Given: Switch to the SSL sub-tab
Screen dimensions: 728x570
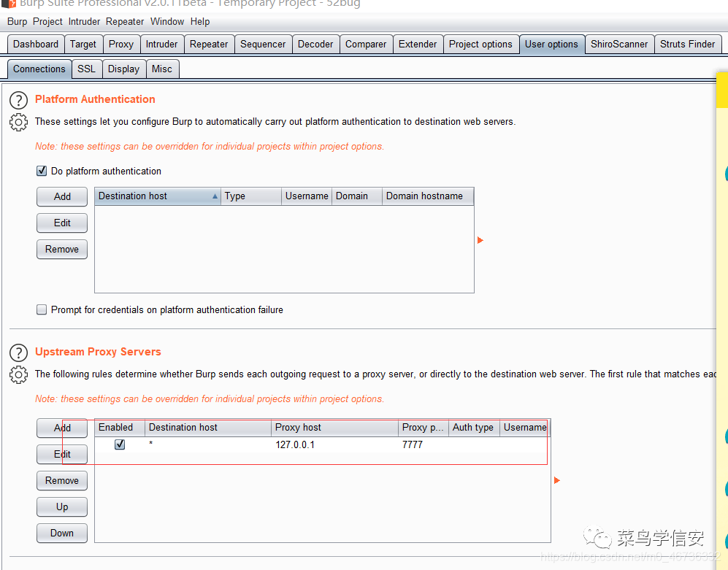Looking at the screenshot, I should (x=86, y=69).
